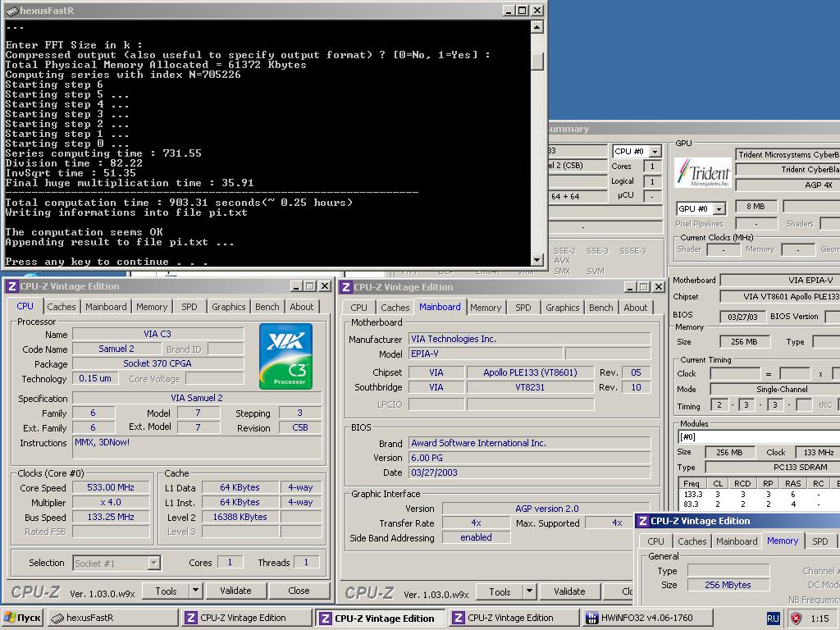This screenshot has height=630, width=840.
Task: Open the Caches tab in left CPU-Z
Action: point(61,307)
